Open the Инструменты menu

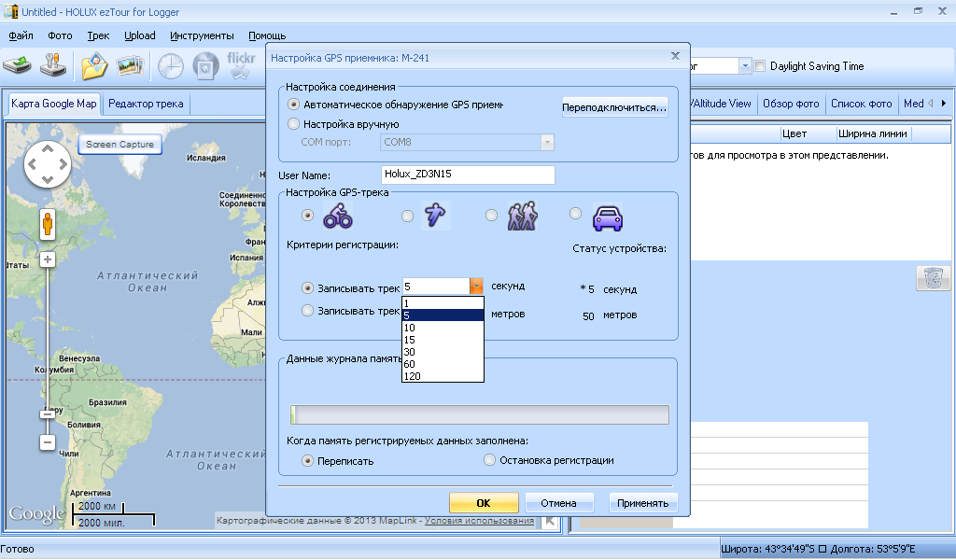click(202, 35)
